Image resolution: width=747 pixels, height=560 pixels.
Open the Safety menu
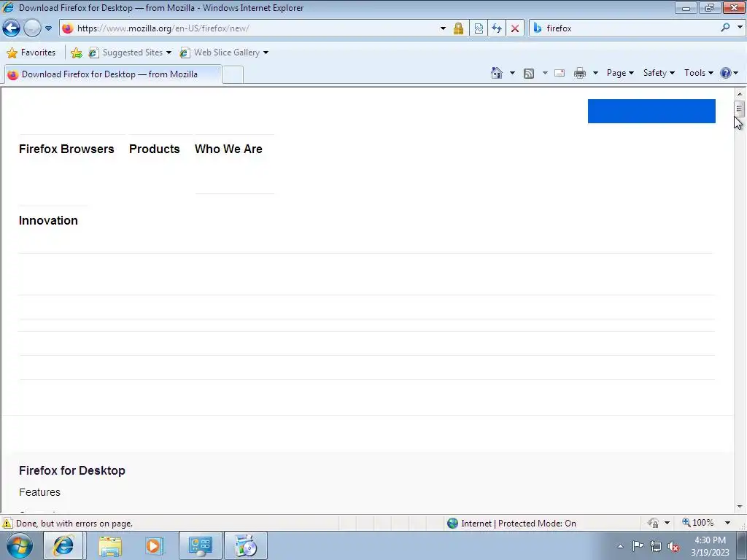point(659,73)
